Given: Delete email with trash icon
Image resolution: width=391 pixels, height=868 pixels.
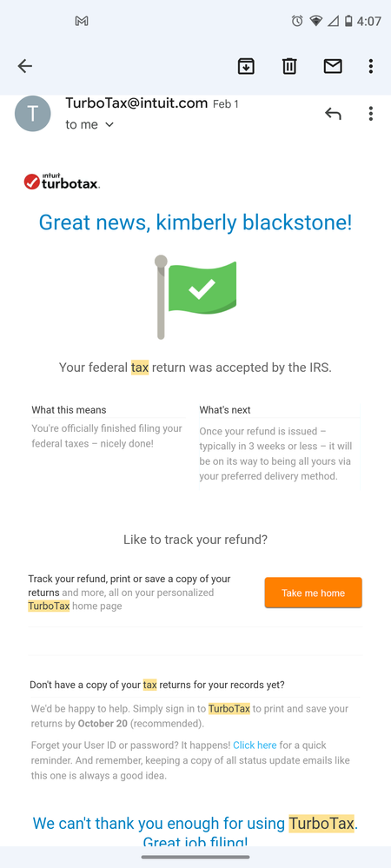Looking at the screenshot, I should [x=289, y=66].
